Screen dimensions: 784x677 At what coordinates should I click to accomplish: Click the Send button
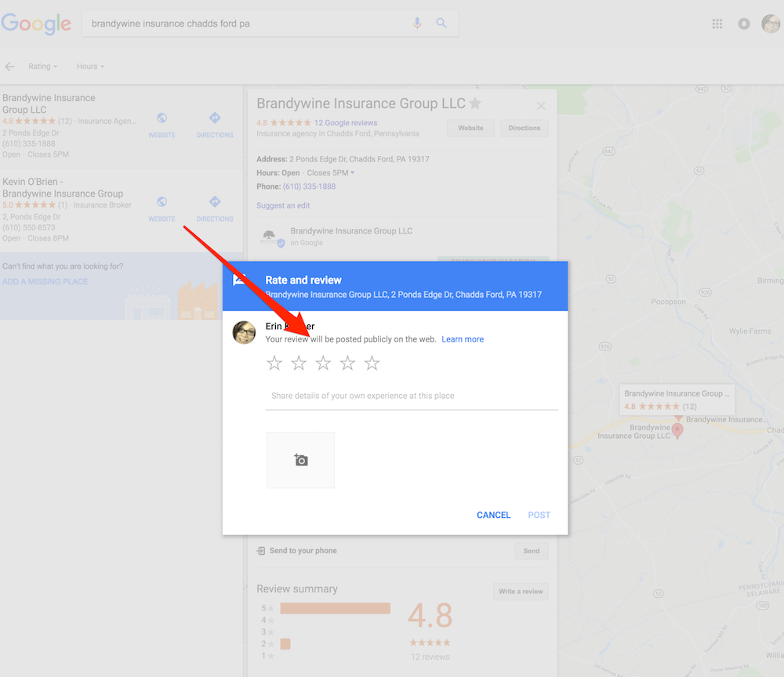tap(532, 551)
